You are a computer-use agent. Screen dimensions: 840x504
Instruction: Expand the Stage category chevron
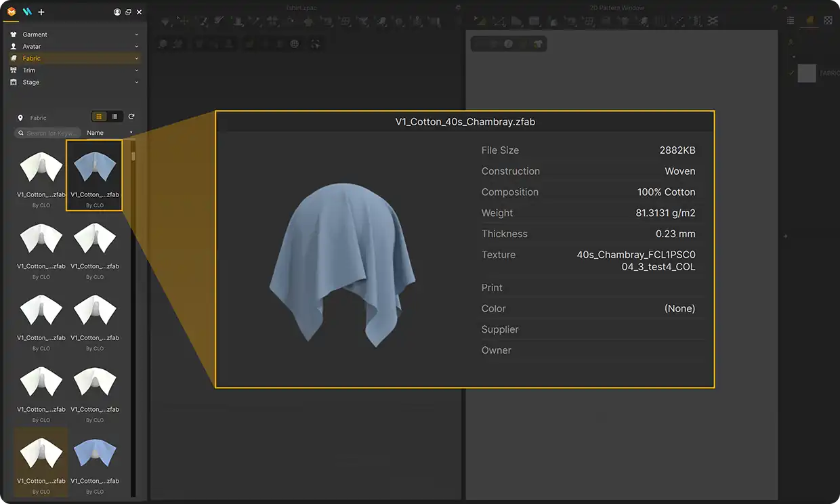[136, 83]
